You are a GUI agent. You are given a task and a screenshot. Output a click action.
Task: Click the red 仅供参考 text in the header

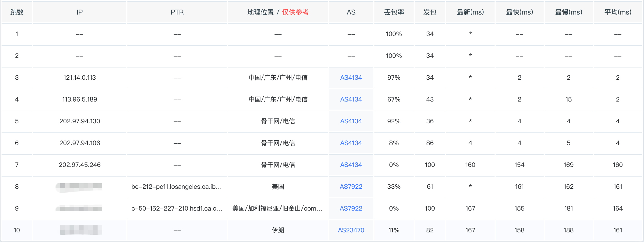click(x=295, y=12)
